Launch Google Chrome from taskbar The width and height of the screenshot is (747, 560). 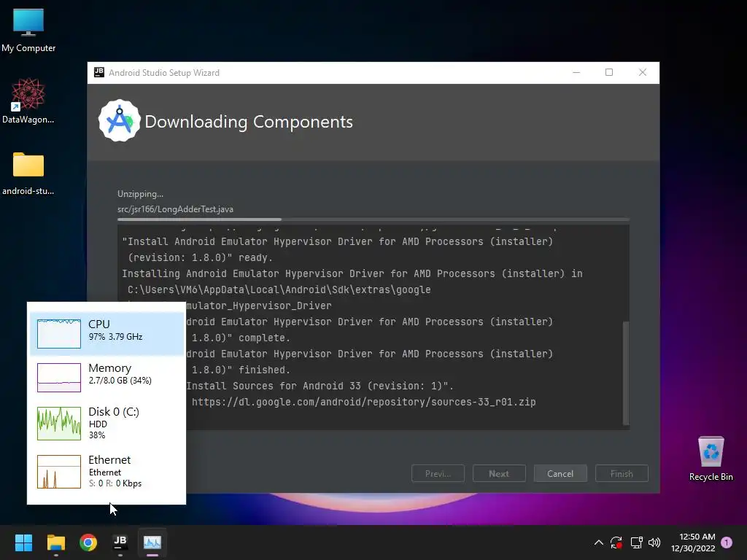click(x=88, y=542)
